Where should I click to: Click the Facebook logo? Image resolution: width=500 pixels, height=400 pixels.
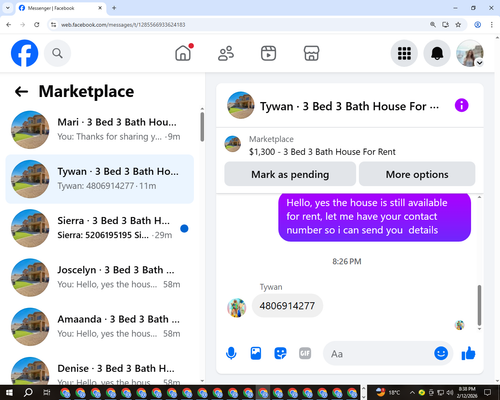click(24, 53)
